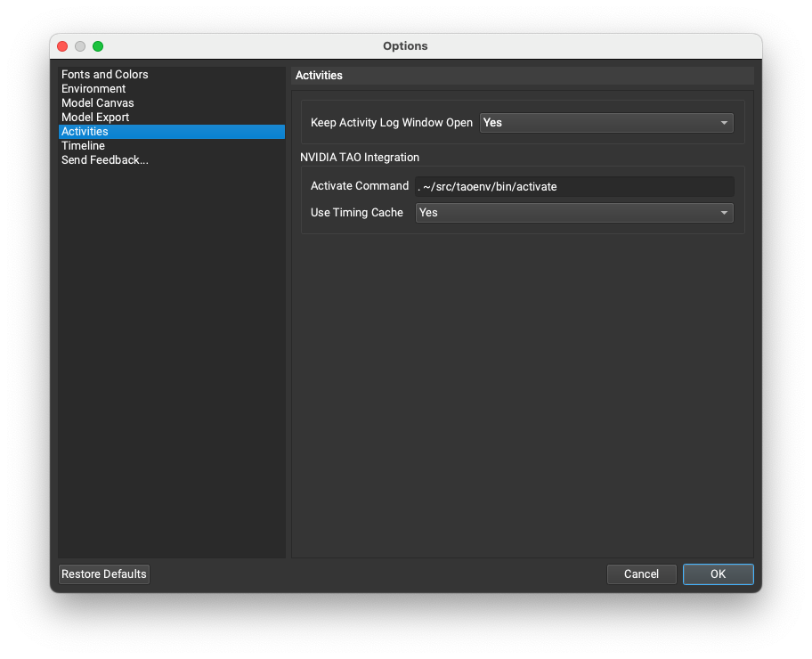Image resolution: width=812 pixels, height=659 pixels.
Task: Go to Model Canvas options
Action: 98,103
